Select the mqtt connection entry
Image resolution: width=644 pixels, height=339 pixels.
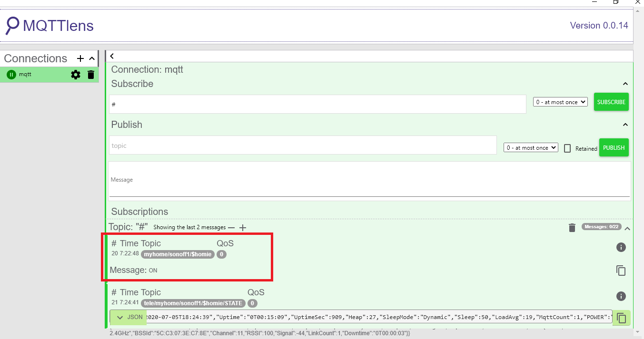50,75
